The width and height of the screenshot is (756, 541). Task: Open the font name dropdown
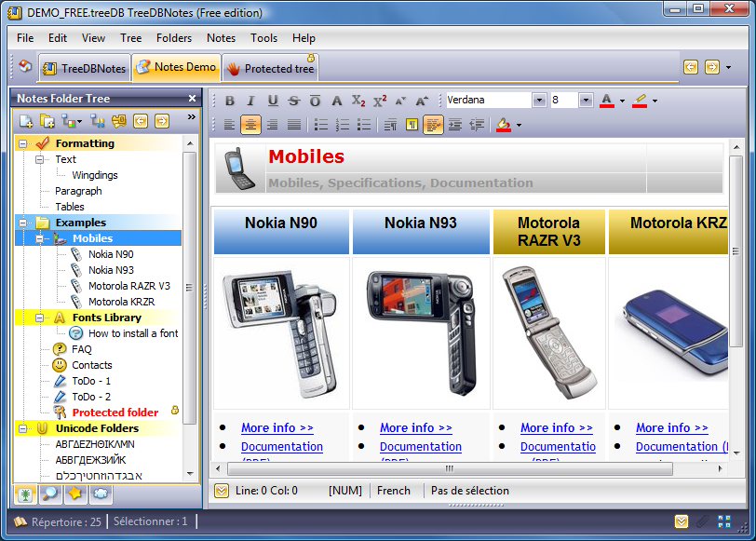(x=539, y=101)
